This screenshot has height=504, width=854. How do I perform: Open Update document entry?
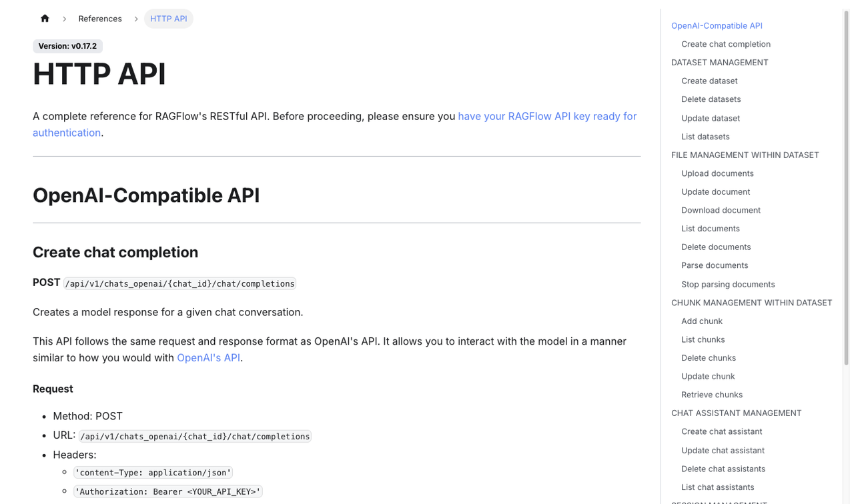tap(715, 192)
